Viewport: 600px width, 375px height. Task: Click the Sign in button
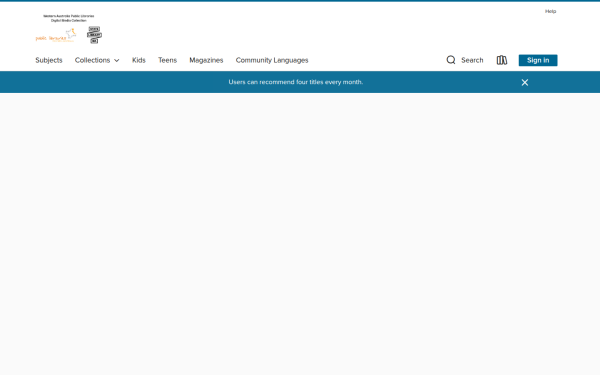(x=538, y=60)
